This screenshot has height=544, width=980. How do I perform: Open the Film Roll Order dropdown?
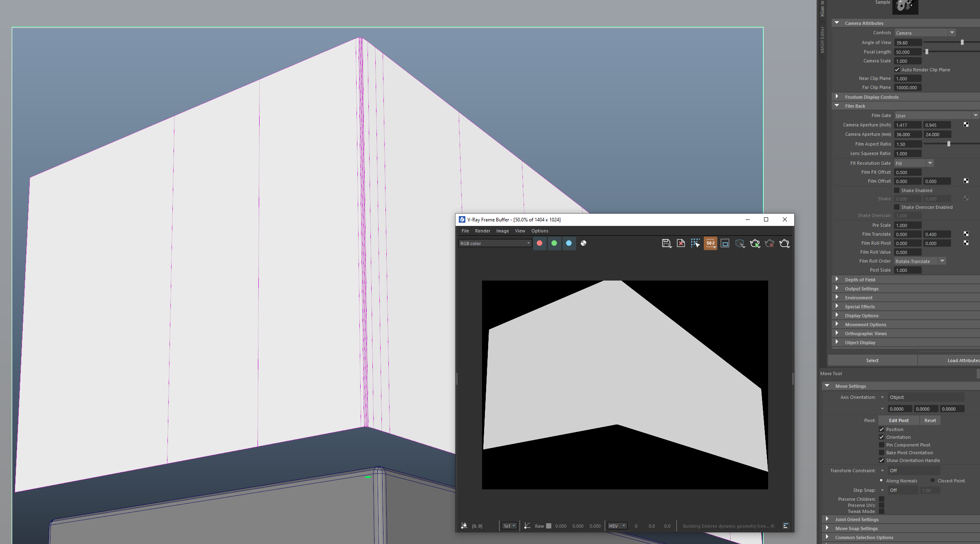(x=920, y=261)
